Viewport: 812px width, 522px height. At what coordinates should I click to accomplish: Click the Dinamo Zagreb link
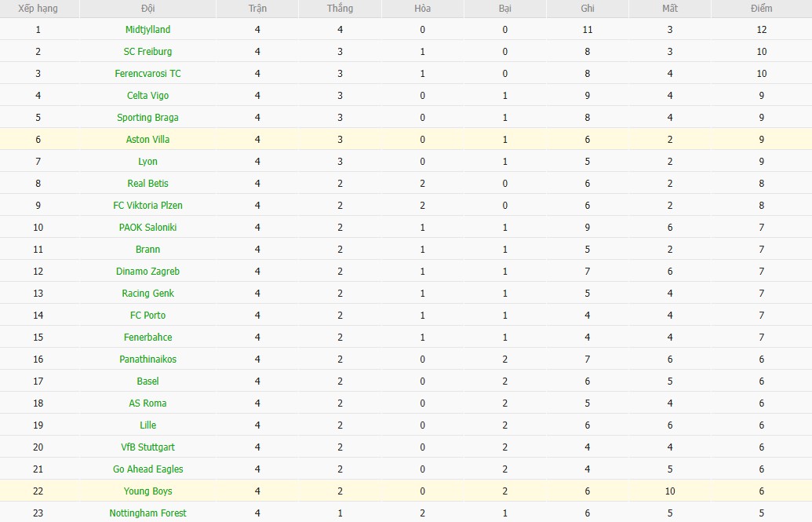[147, 272]
